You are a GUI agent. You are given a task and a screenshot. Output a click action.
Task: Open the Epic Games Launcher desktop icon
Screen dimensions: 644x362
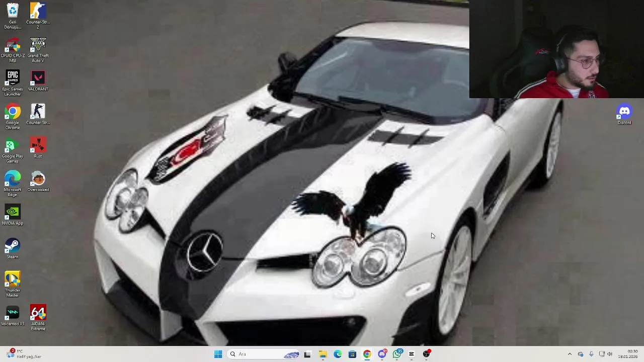click(x=13, y=83)
